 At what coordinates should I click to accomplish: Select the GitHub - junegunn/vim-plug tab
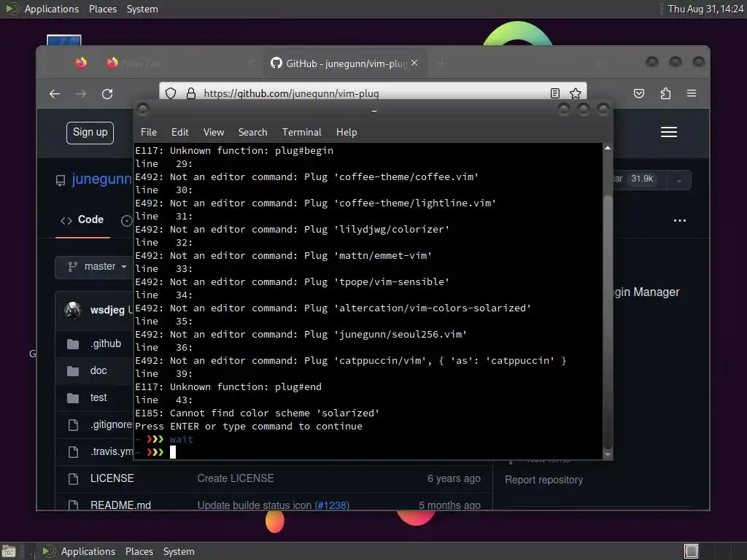(x=345, y=63)
